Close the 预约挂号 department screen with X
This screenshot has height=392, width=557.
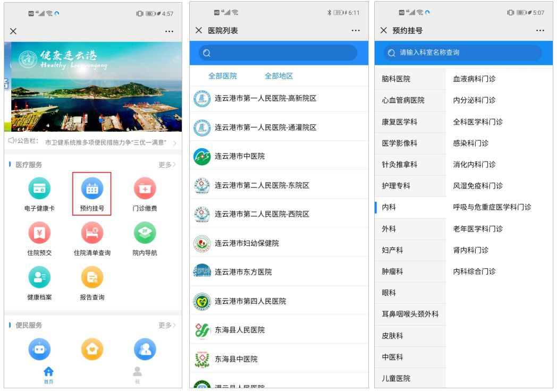[384, 30]
